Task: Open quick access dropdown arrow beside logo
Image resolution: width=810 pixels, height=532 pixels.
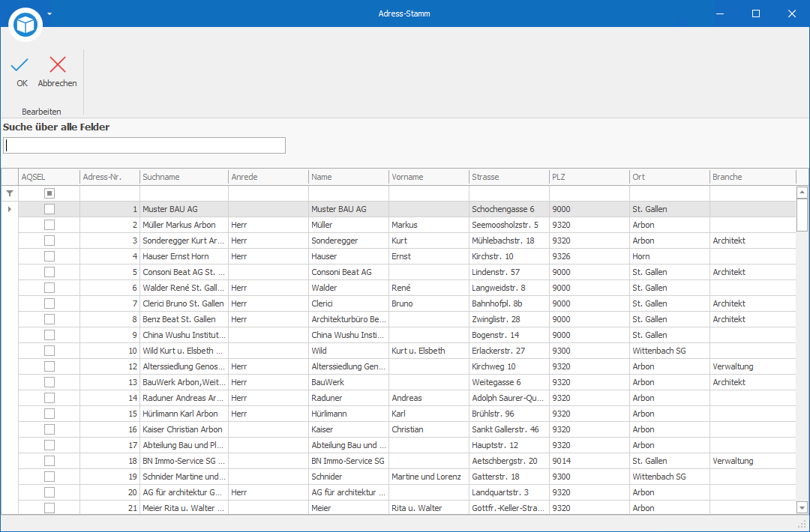Action: pos(49,14)
